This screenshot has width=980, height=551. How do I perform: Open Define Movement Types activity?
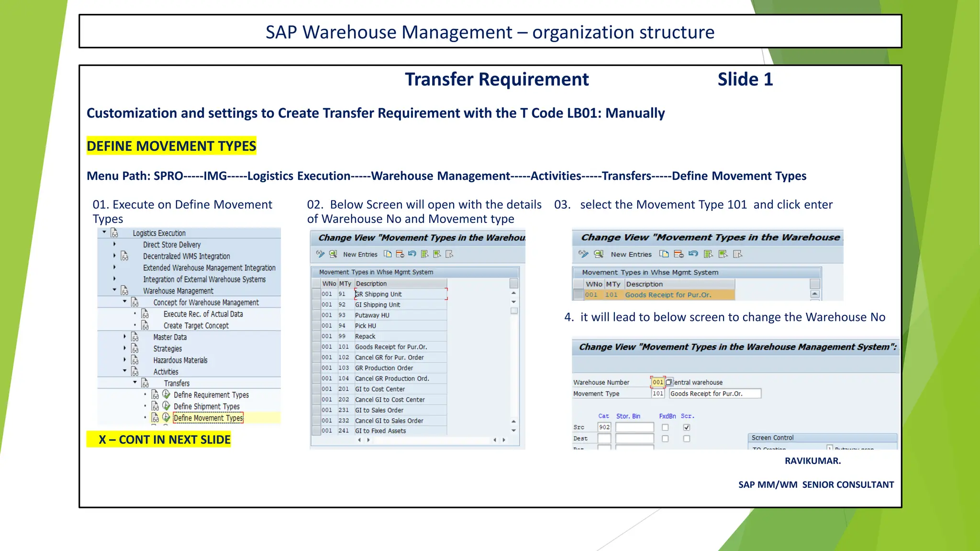point(208,418)
